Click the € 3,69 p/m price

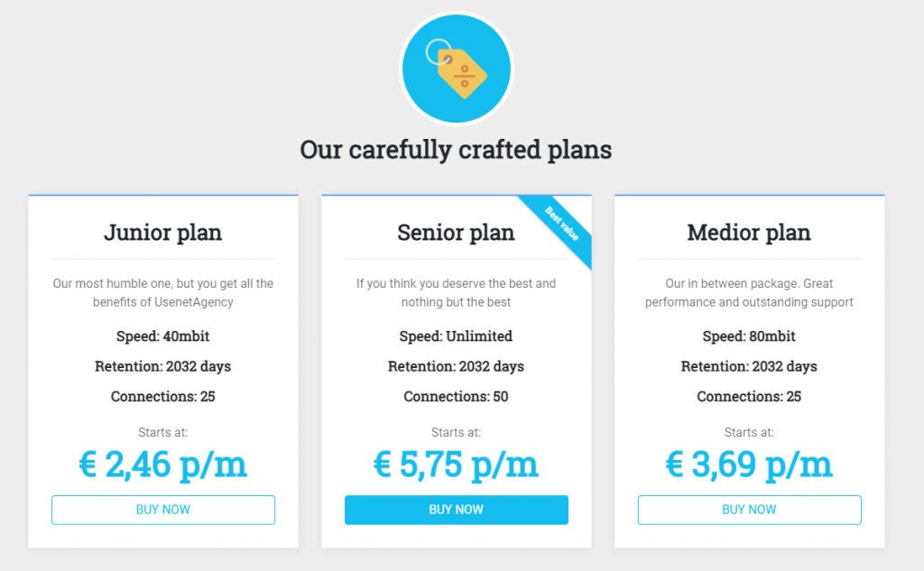tap(749, 465)
